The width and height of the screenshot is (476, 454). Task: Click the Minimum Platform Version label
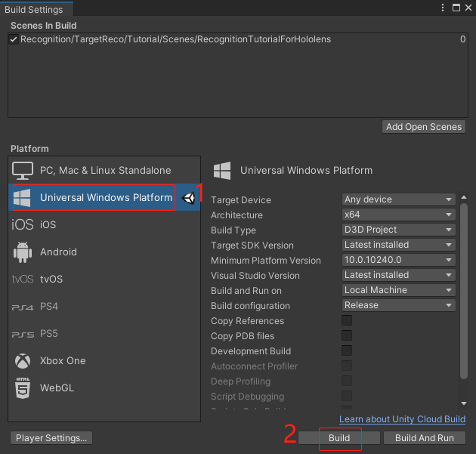click(266, 261)
